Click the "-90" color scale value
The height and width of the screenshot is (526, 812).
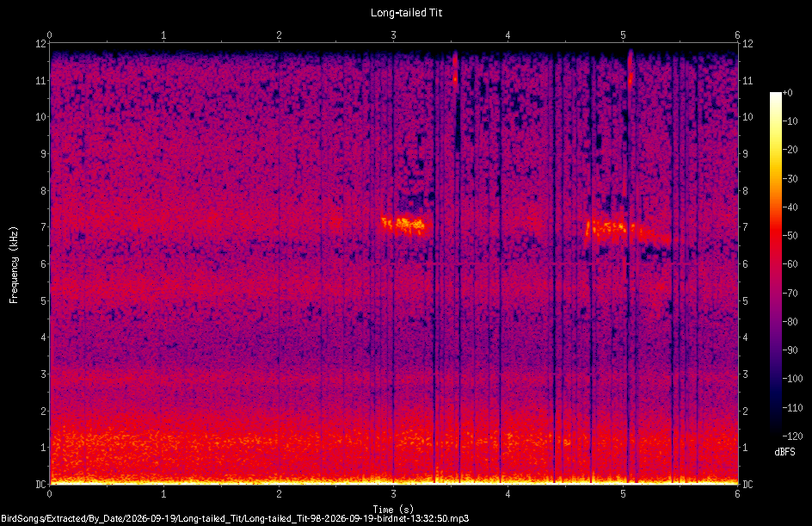790,350
